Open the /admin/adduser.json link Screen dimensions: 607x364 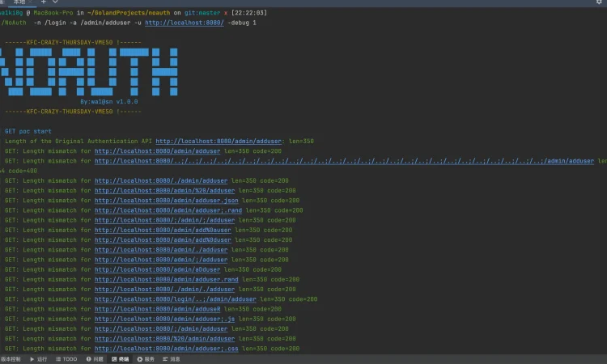[167, 201]
